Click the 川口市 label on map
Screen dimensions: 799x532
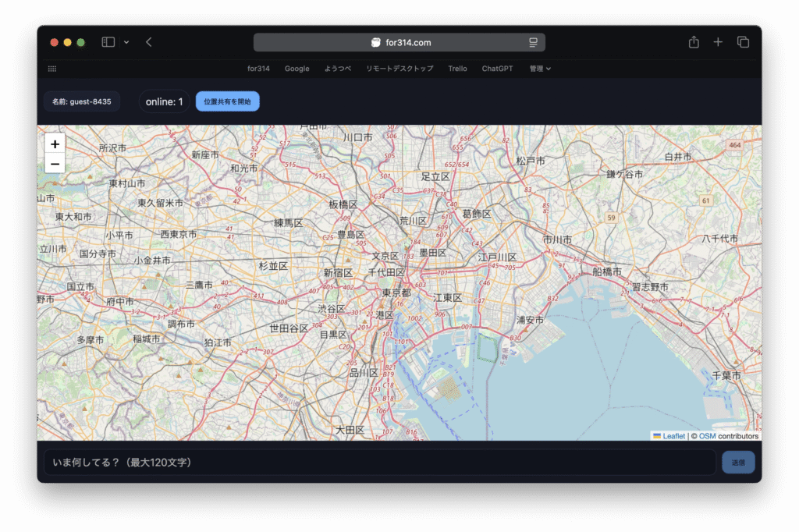[357, 137]
